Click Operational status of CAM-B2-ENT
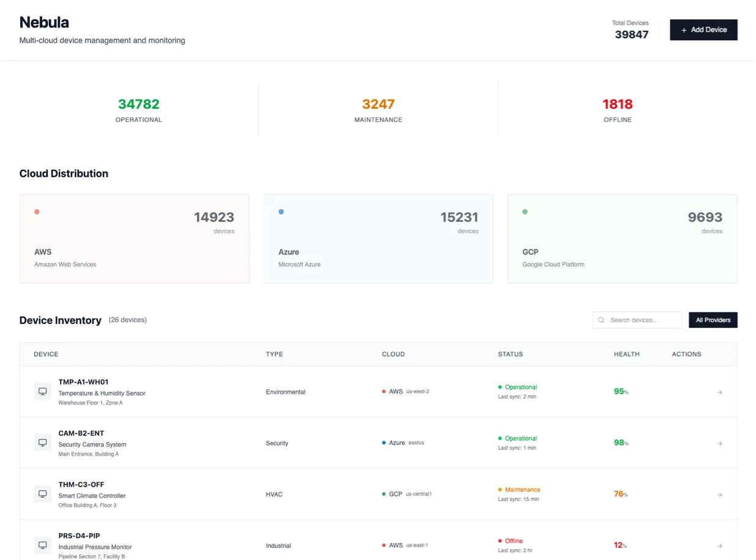 point(517,438)
